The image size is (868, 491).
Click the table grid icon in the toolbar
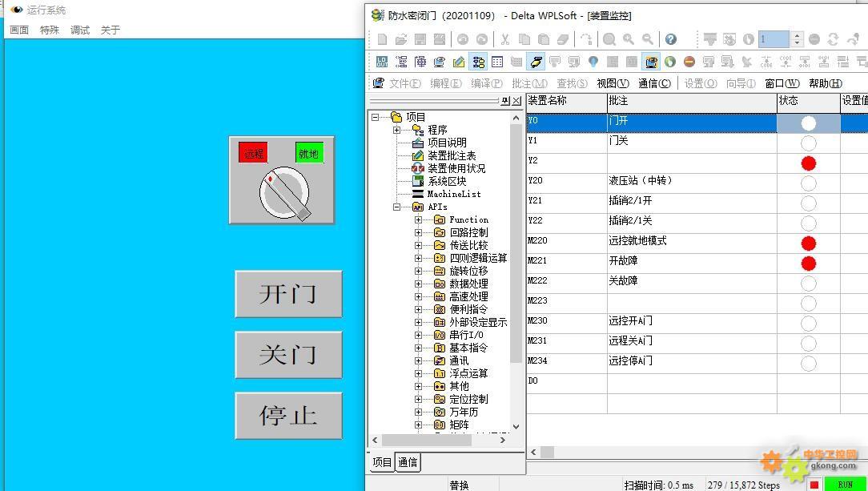click(497, 62)
